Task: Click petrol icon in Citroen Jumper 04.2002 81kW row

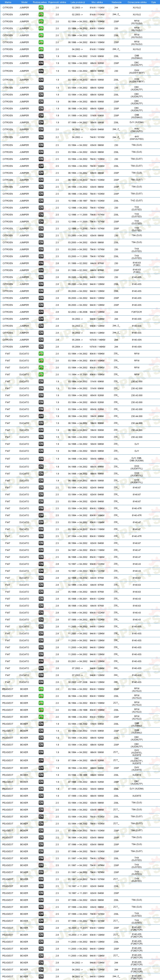Action: (41, 49)
